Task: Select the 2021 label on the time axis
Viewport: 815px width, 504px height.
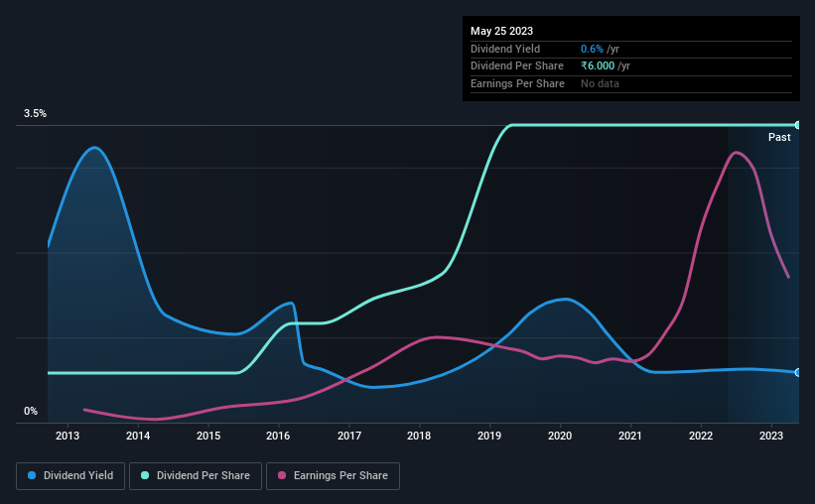Action: [630, 436]
